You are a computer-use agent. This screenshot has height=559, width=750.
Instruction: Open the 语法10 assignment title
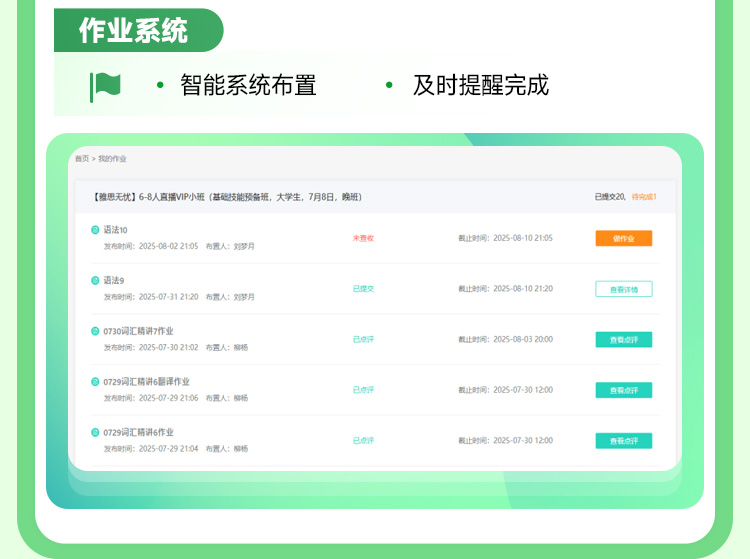click(115, 230)
